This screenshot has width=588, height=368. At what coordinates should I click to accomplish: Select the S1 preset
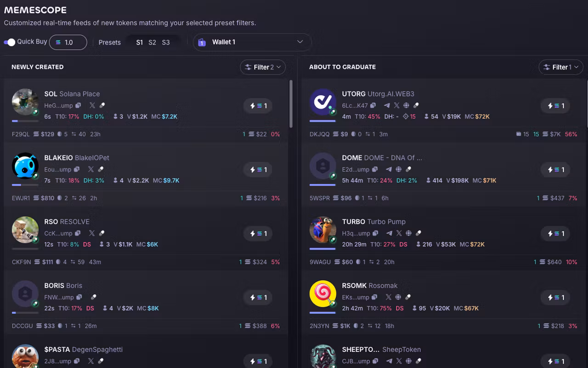(x=140, y=42)
